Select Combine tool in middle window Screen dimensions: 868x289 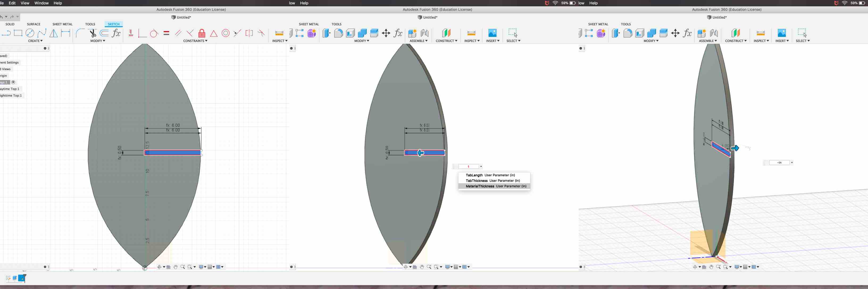tap(362, 33)
